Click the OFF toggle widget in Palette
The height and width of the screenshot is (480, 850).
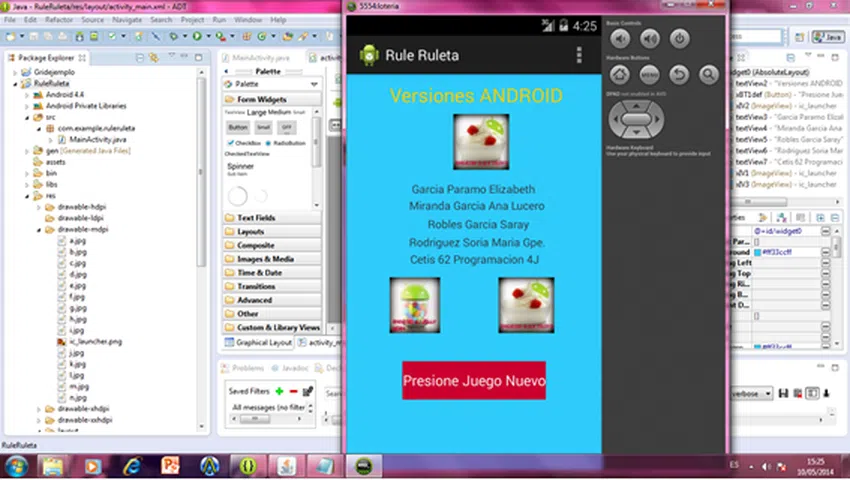tap(286, 128)
